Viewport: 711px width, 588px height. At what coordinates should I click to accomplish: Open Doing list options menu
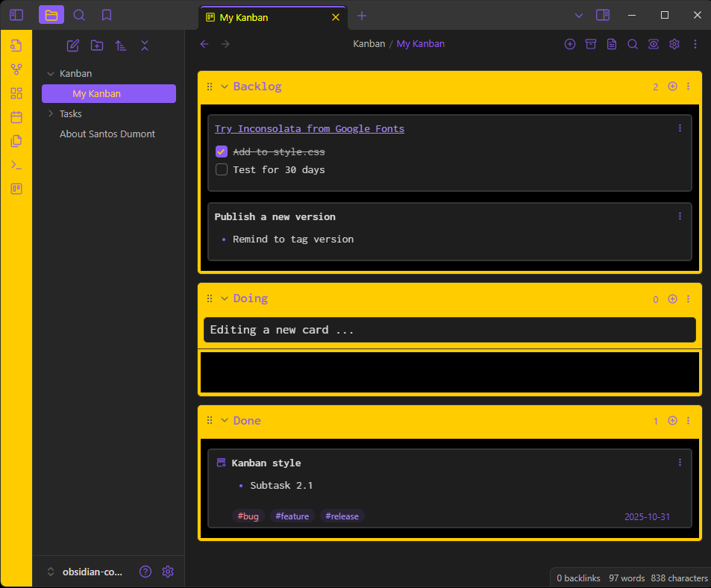coord(689,298)
